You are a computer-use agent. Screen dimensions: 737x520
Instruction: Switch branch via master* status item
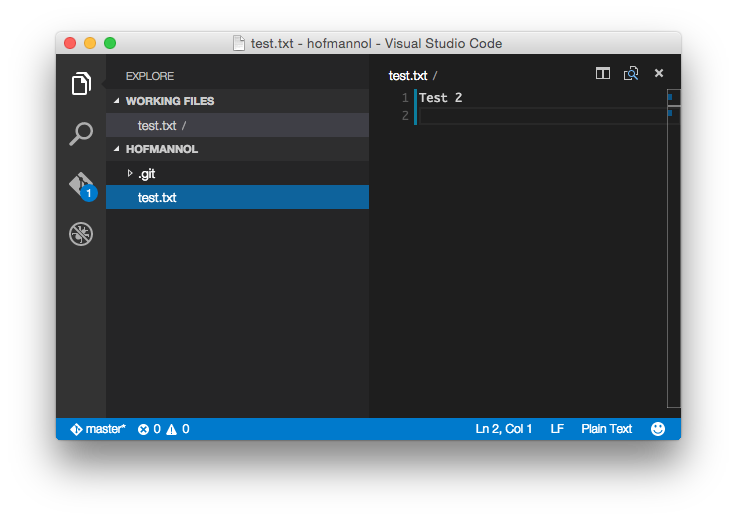98,429
